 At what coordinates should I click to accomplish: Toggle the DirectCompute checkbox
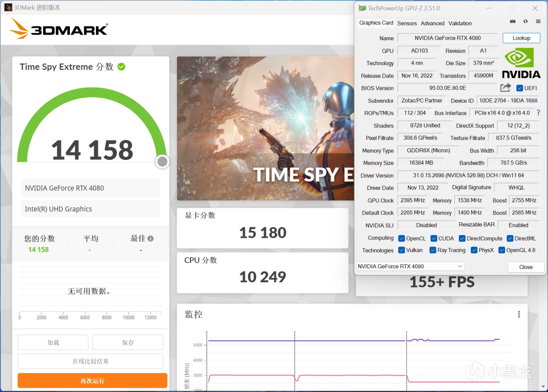pos(462,238)
